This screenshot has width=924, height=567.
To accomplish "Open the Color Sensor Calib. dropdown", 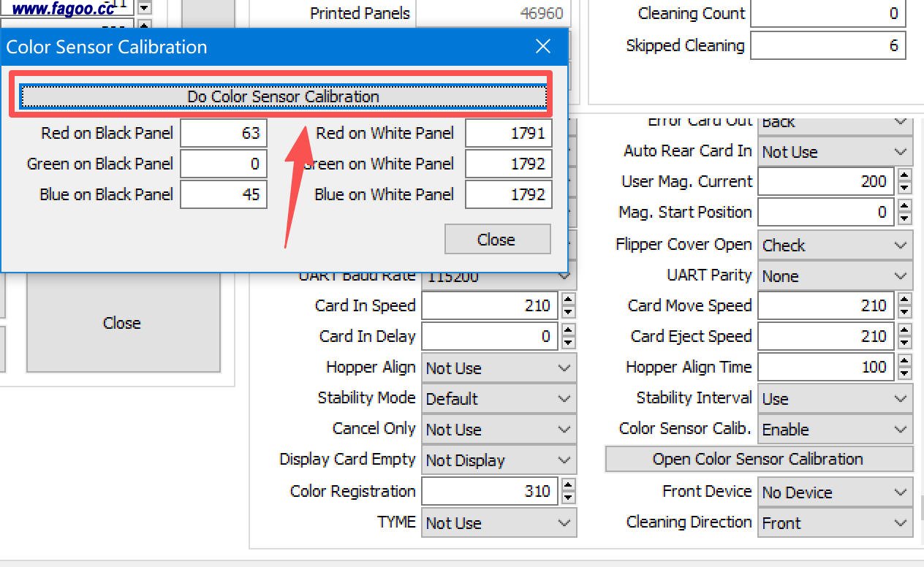I will (x=835, y=430).
